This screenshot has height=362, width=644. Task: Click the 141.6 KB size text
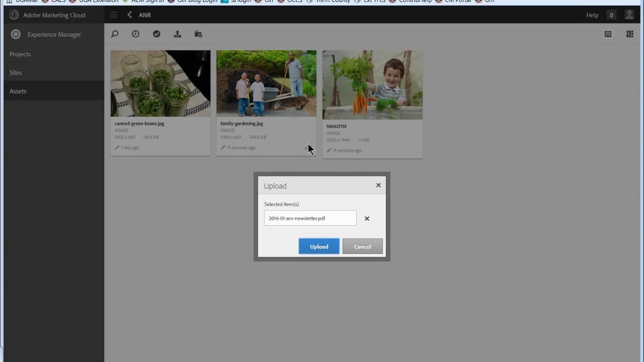pyautogui.click(x=151, y=137)
